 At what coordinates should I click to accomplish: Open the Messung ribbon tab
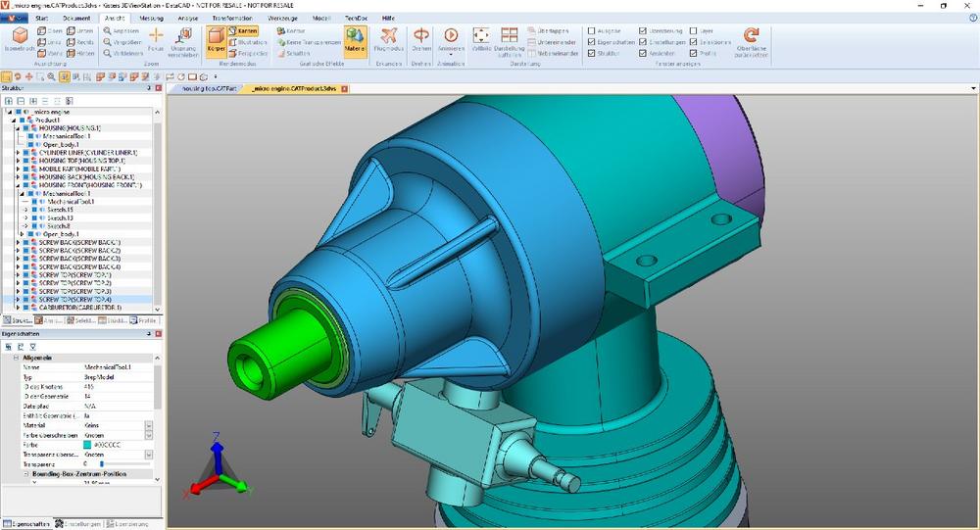click(152, 18)
